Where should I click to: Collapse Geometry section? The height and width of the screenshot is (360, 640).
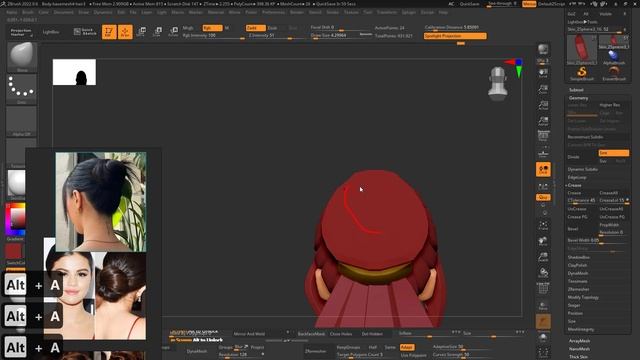point(578,98)
